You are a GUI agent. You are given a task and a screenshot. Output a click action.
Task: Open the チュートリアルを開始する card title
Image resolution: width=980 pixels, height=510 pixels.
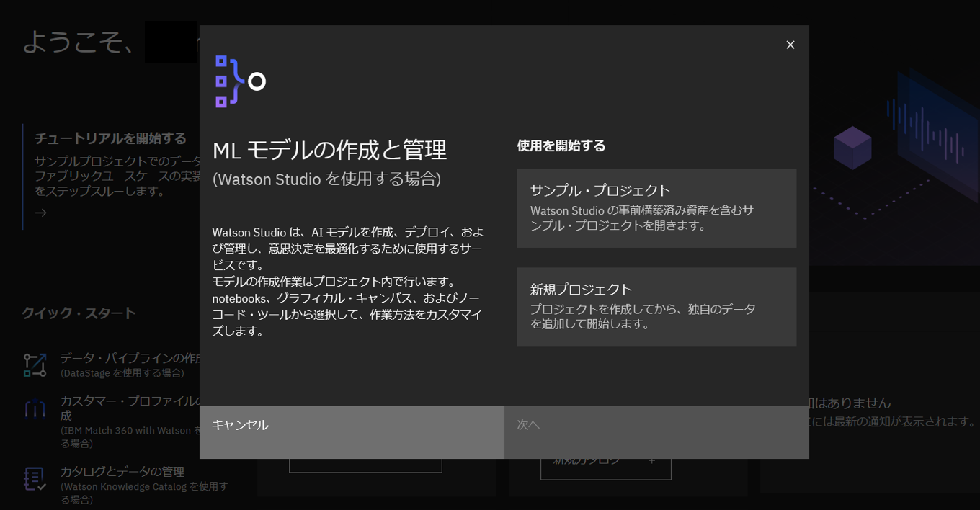110,138
